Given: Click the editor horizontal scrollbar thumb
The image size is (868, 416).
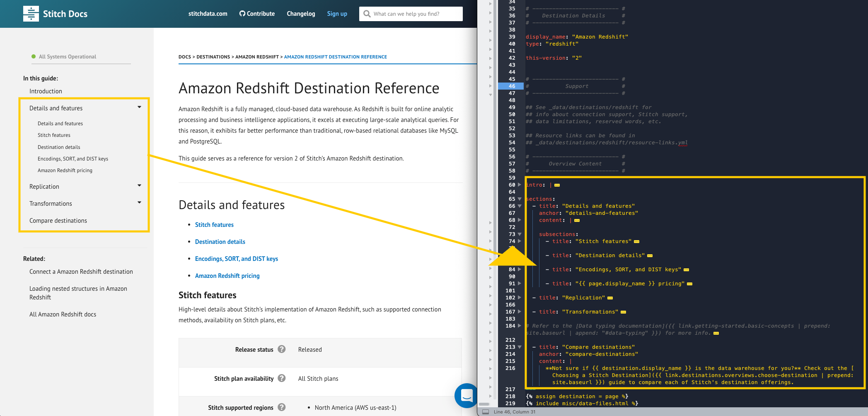Looking at the screenshot, I should [x=484, y=404].
